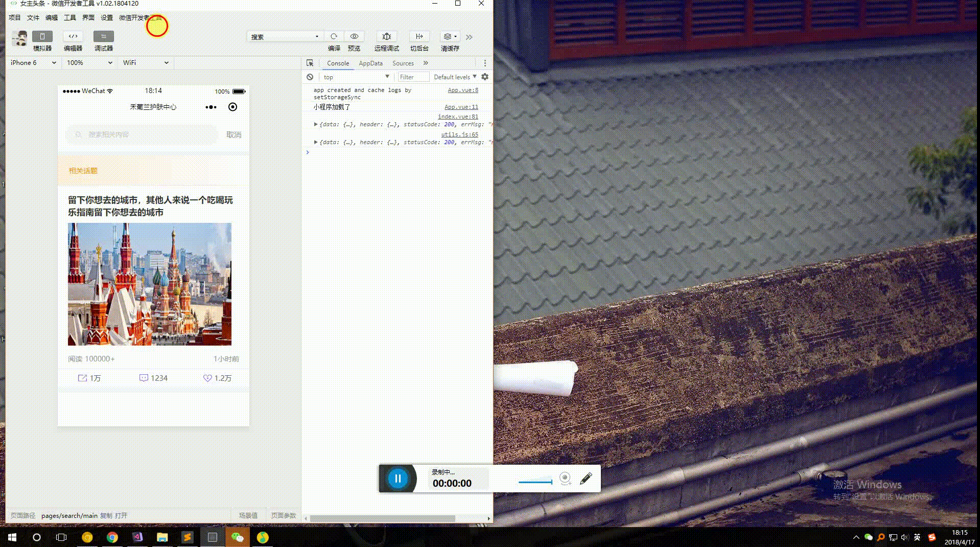Click the heart like icon showing 1.2万
This screenshot has width=980, height=547.
tap(207, 378)
